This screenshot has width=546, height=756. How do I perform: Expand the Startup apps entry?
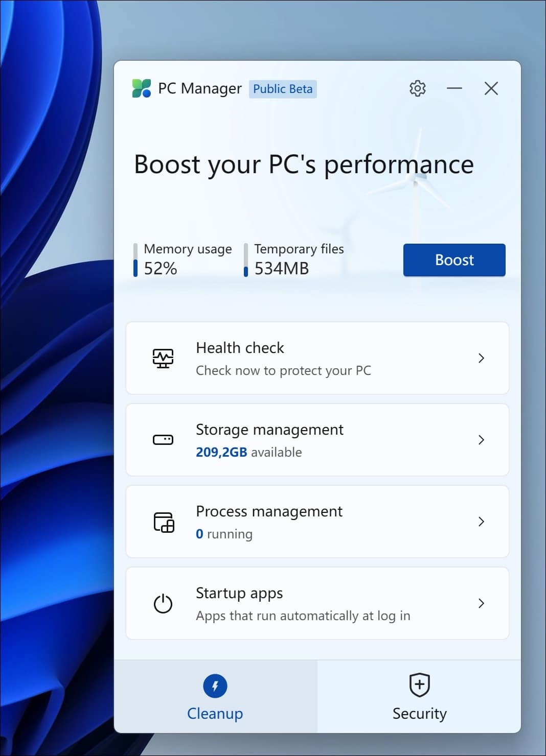(481, 603)
